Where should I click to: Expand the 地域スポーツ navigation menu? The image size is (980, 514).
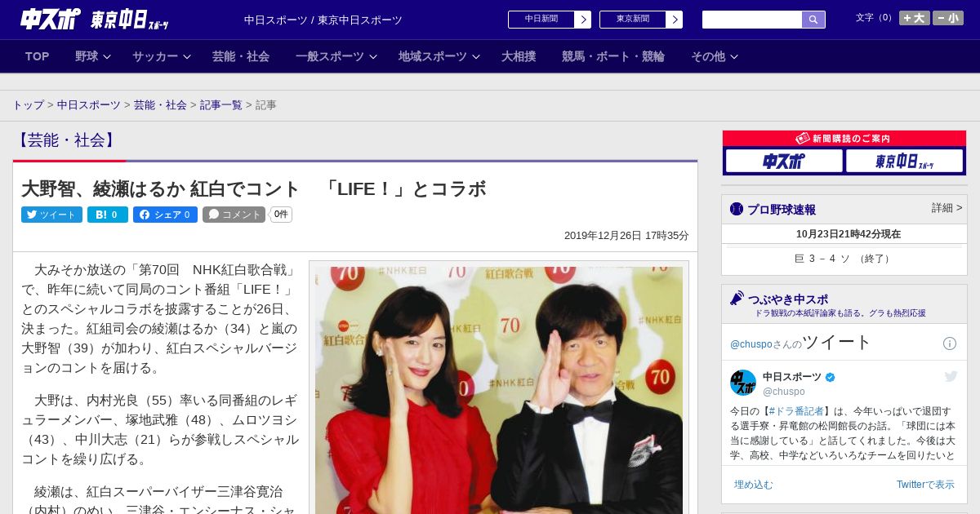coord(439,56)
